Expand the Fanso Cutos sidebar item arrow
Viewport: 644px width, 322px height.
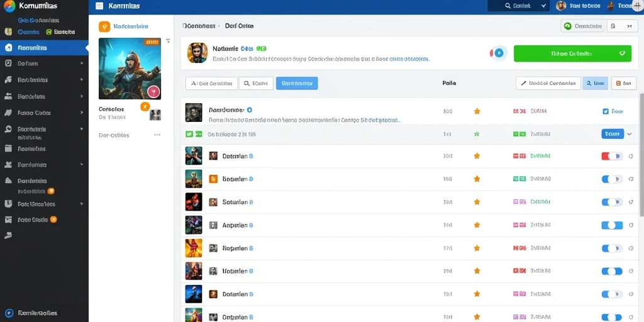(81, 113)
